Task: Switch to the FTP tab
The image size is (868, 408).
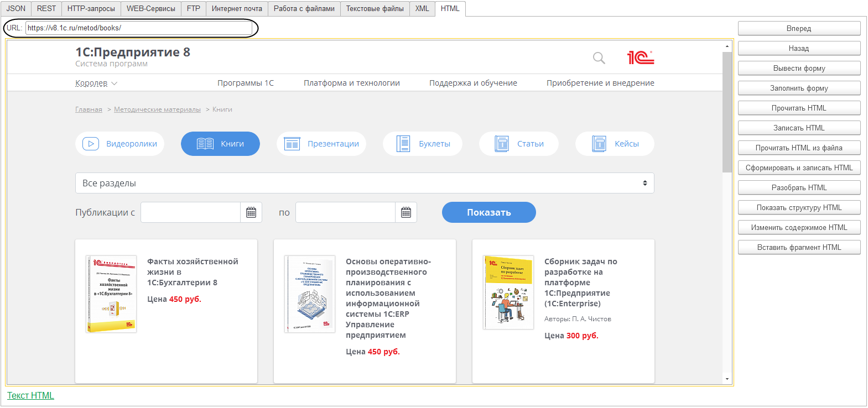Action: tap(194, 8)
